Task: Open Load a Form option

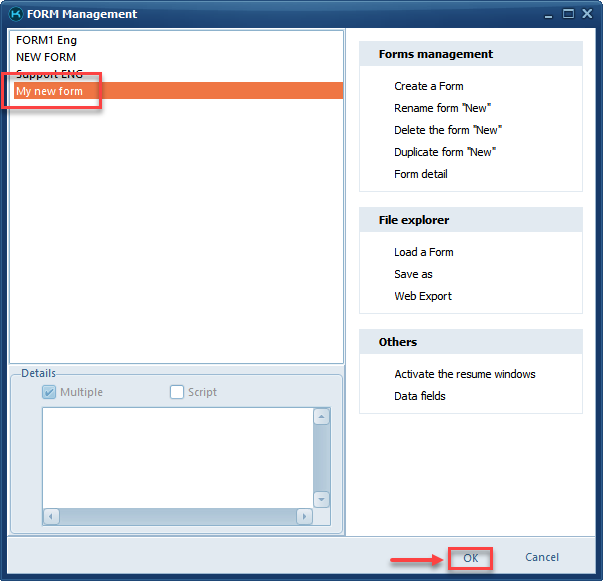Action: coord(424,252)
